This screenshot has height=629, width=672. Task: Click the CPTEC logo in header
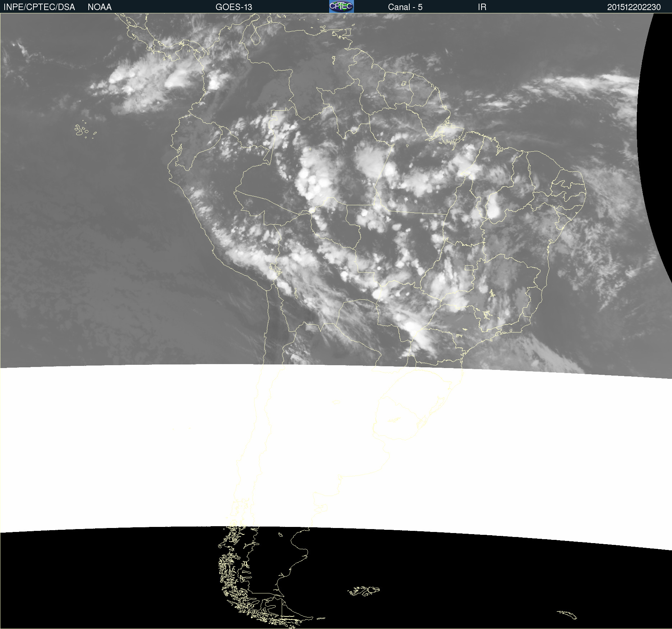341,6
